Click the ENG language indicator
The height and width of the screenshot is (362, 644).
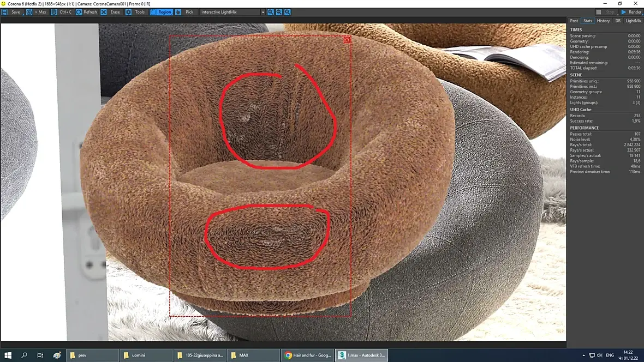[x=610, y=355]
